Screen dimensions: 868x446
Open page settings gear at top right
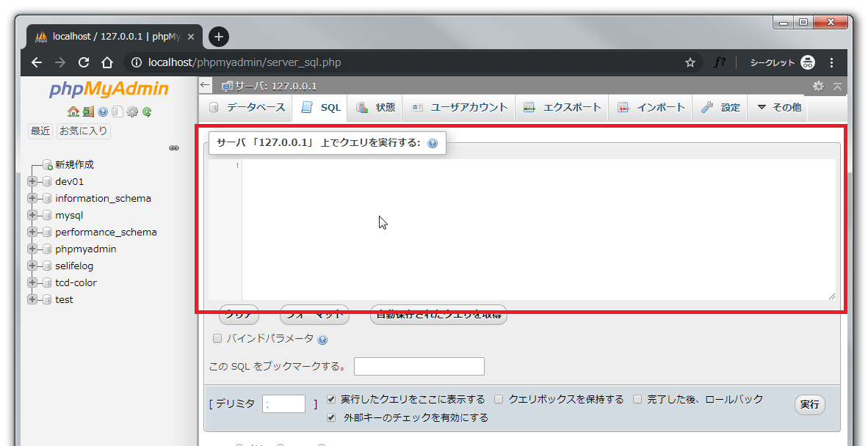click(x=819, y=87)
